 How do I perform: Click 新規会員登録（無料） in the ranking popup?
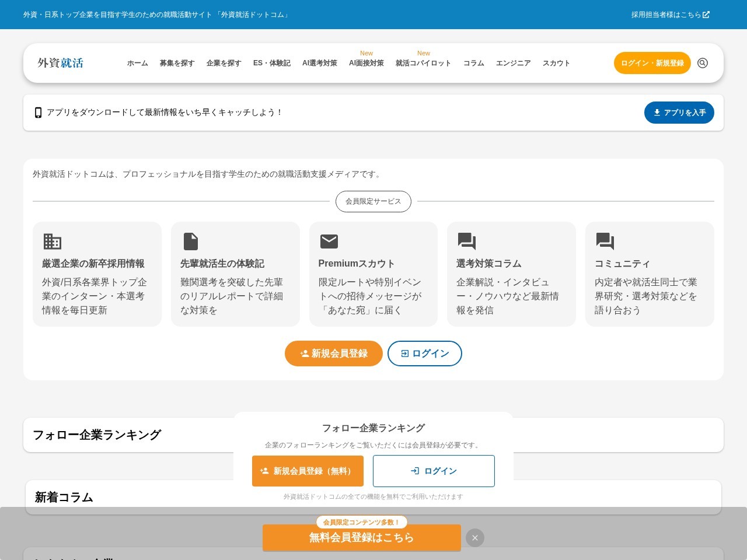[308, 471]
